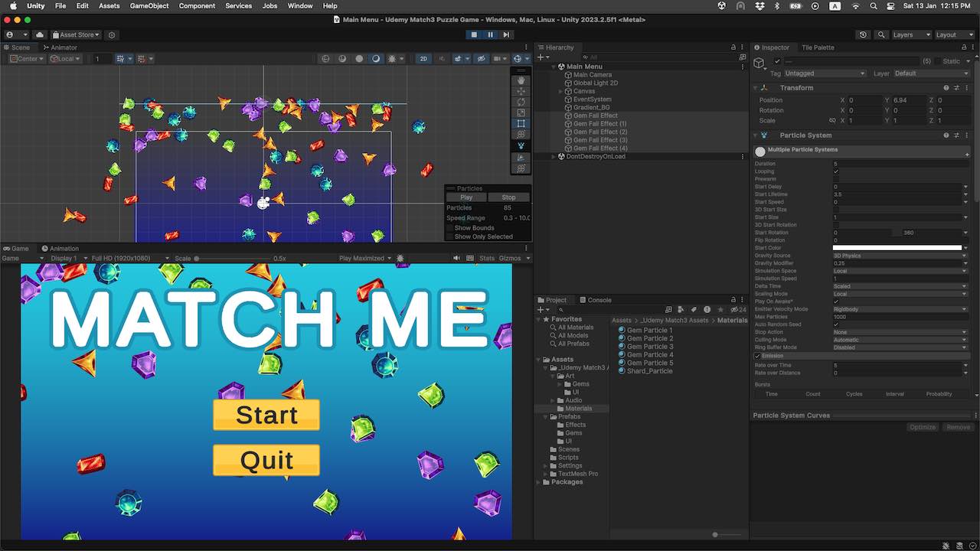This screenshot has width=980, height=551.
Task: Toggle the Auto Random Seed checkbox
Action: coord(836,324)
